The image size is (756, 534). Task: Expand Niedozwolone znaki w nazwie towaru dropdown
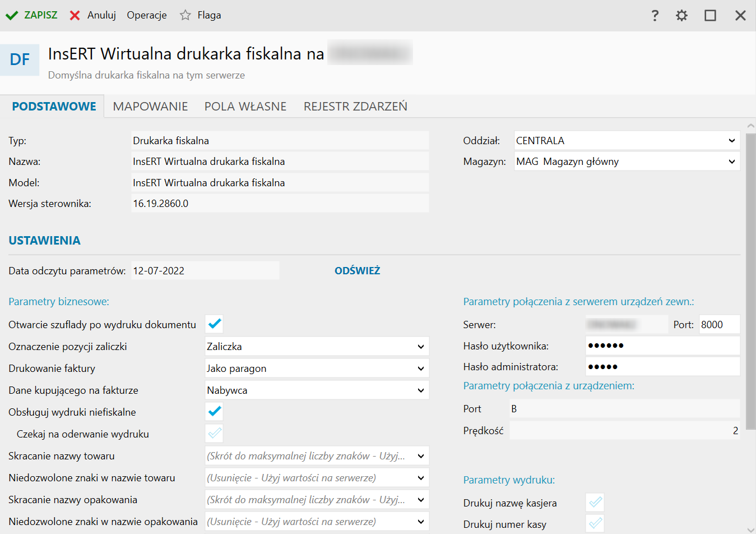pyautogui.click(x=317, y=478)
